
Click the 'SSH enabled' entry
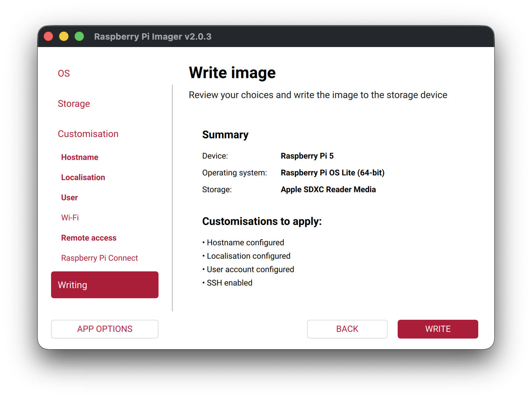click(229, 283)
